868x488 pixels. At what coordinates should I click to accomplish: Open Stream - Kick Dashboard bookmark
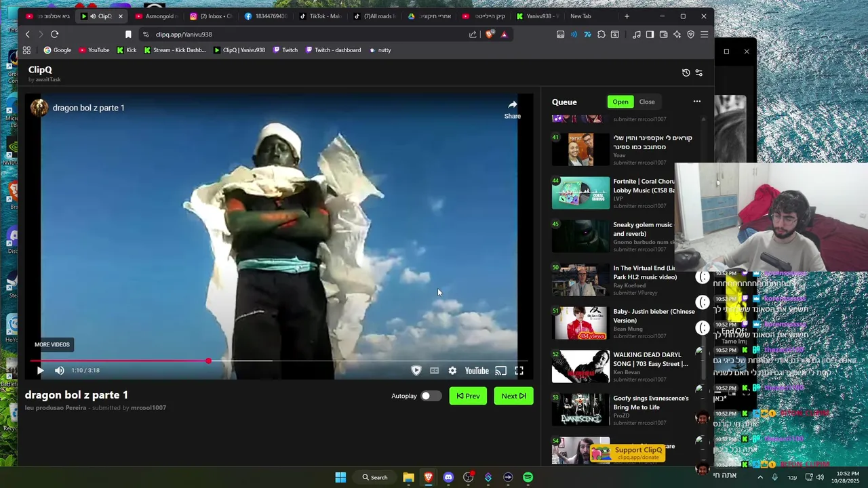click(x=175, y=50)
